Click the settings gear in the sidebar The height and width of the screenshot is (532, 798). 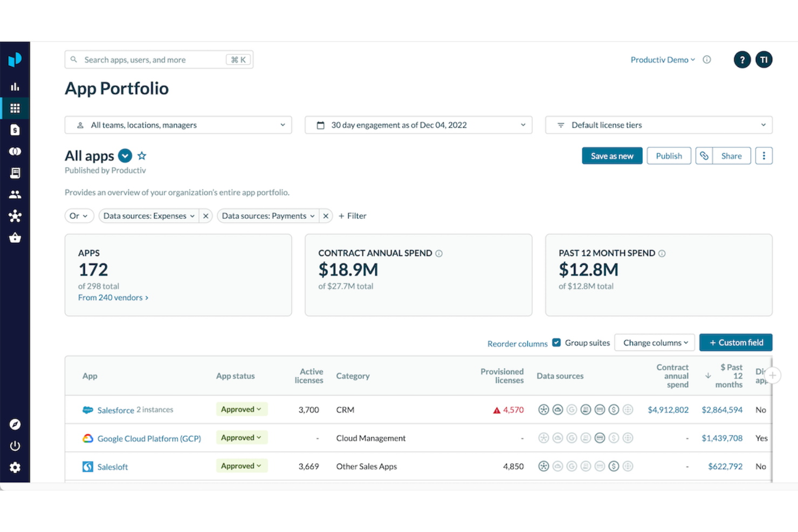click(15, 467)
